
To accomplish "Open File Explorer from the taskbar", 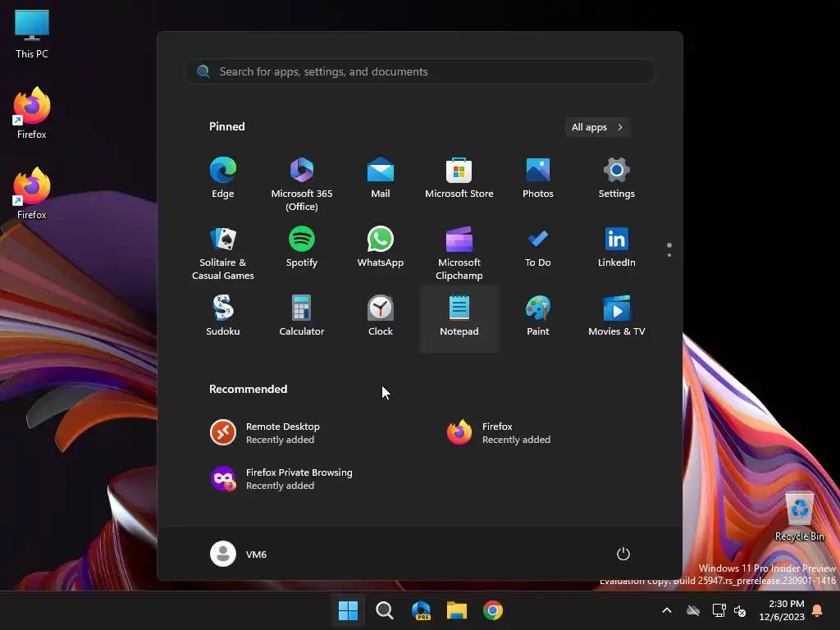I will [x=457, y=610].
